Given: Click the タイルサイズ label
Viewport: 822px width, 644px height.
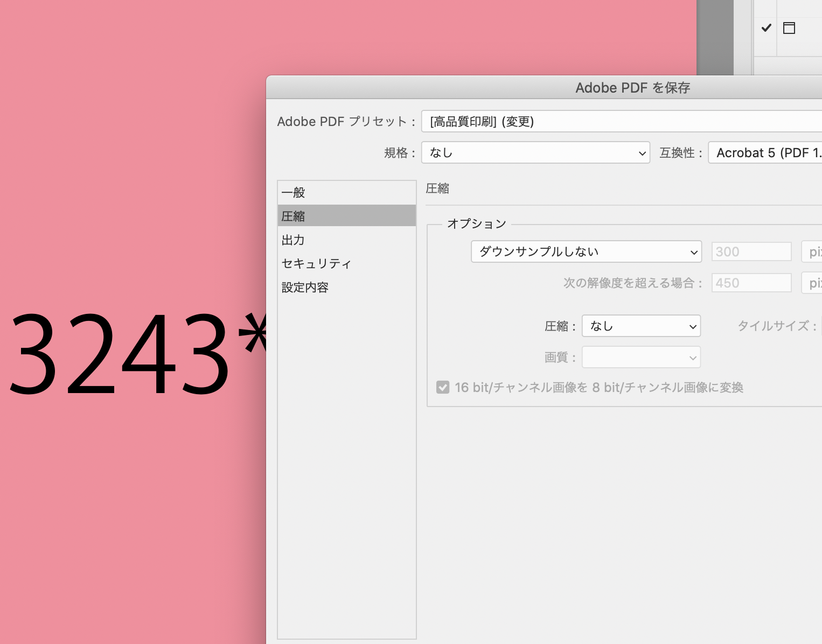Looking at the screenshot, I should coord(777,326).
